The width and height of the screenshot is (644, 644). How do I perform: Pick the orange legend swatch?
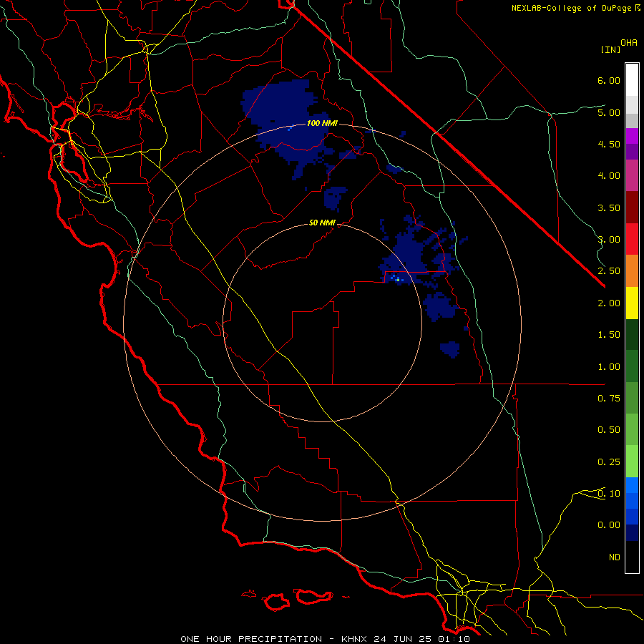632,271
